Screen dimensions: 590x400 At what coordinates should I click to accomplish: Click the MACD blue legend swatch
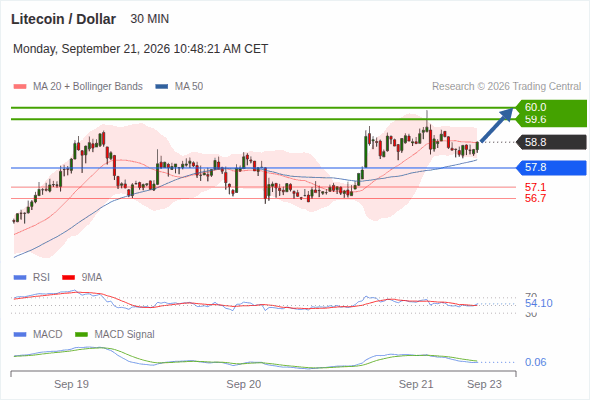[20, 335]
